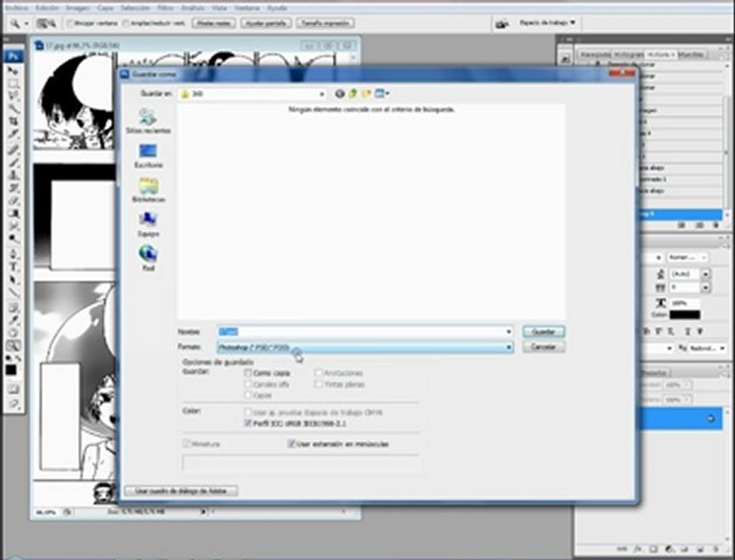Launch Adobe Bridge from the options bar

[502, 23]
